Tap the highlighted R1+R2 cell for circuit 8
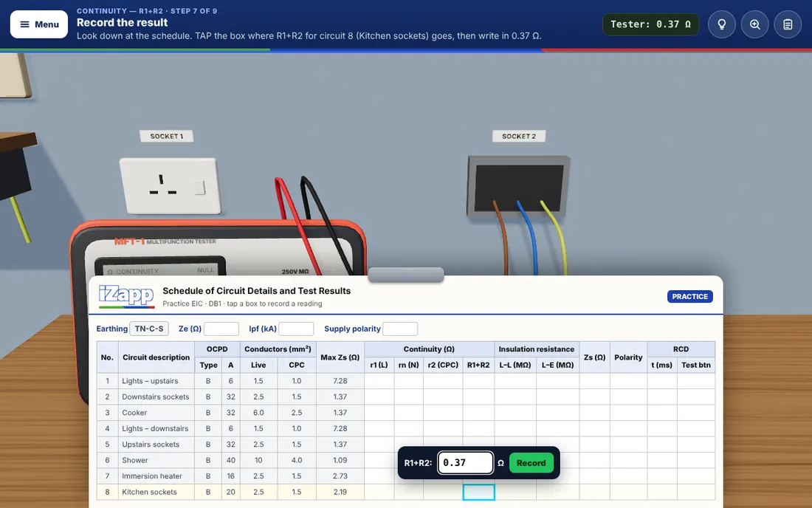The width and height of the screenshot is (812, 508). [478, 492]
